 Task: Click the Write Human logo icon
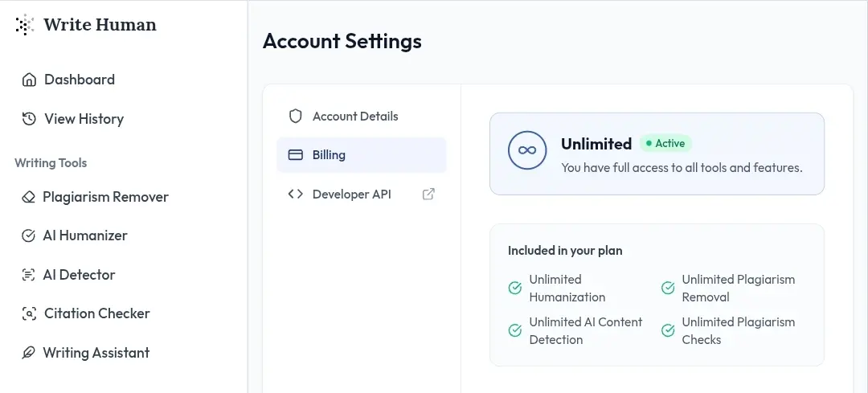[x=25, y=25]
